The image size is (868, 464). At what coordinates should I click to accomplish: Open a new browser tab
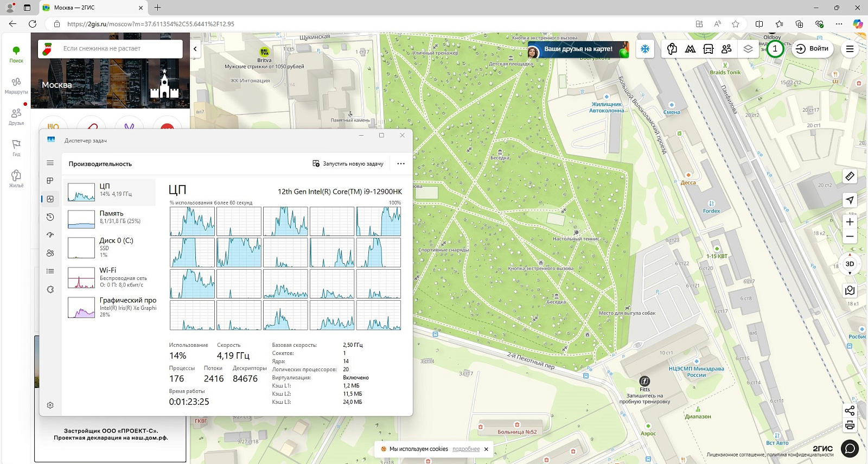[157, 8]
